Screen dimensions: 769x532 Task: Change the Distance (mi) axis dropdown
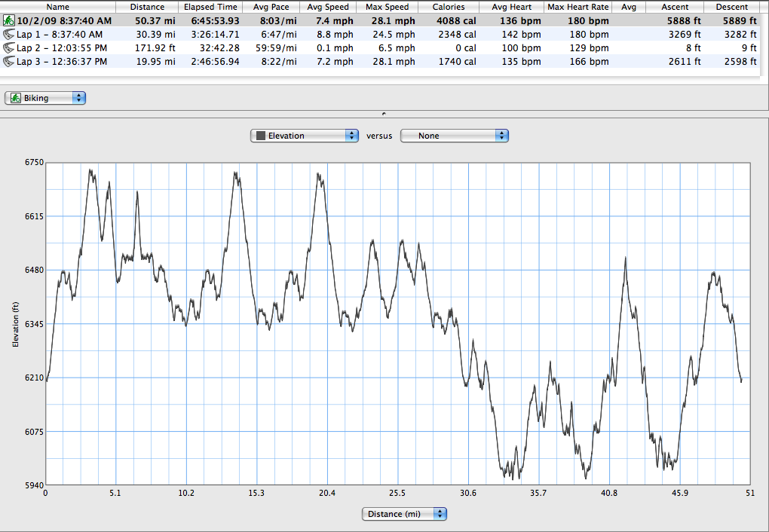pos(404,514)
